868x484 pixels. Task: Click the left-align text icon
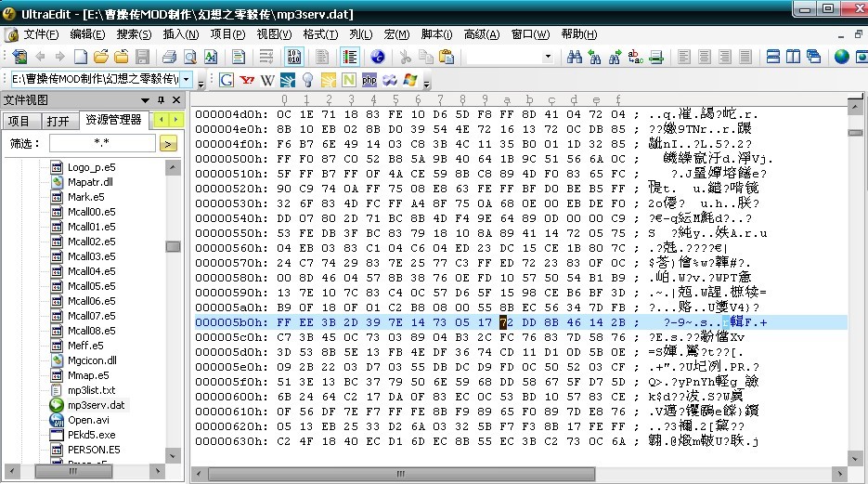click(684, 57)
